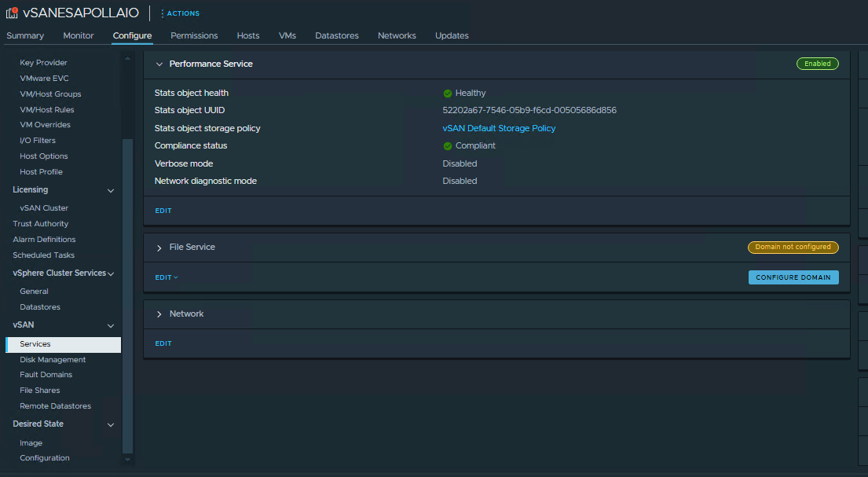Collapse the Performance Service panel chevron

pyautogui.click(x=159, y=64)
